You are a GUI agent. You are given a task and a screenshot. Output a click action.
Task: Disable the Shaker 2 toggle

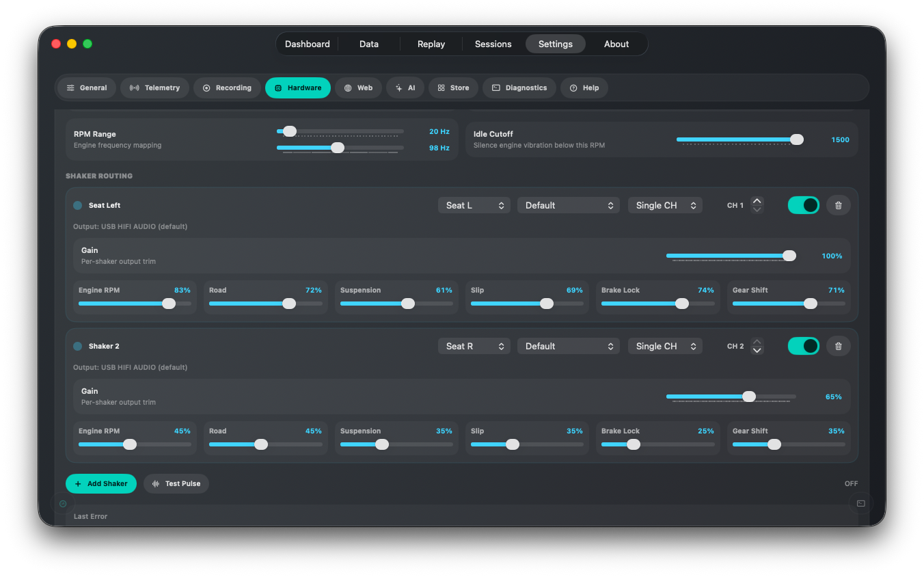(x=804, y=346)
